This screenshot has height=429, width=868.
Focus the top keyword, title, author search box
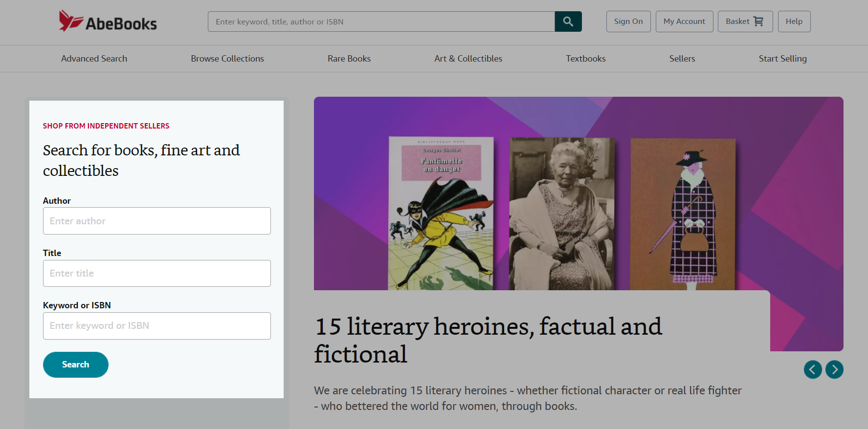coord(381,21)
